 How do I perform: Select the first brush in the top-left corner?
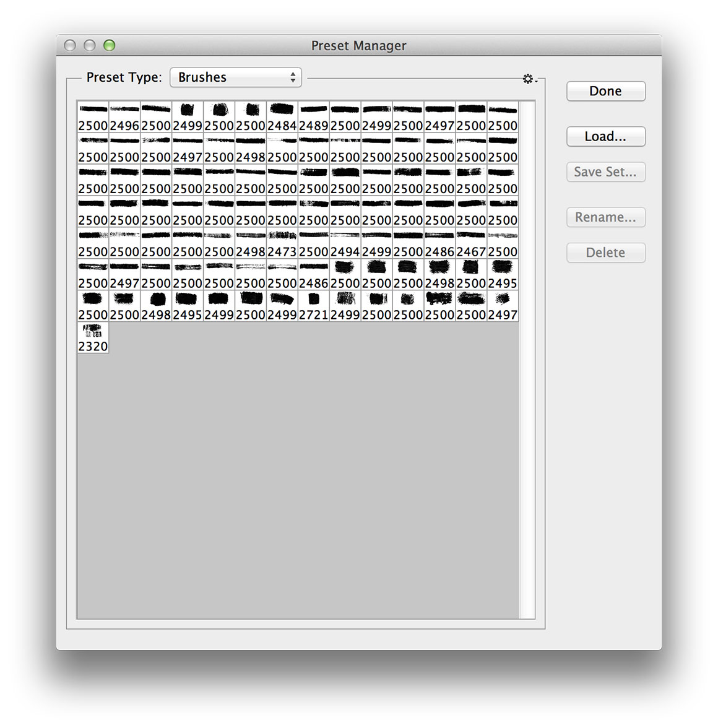tap(93, 118)
